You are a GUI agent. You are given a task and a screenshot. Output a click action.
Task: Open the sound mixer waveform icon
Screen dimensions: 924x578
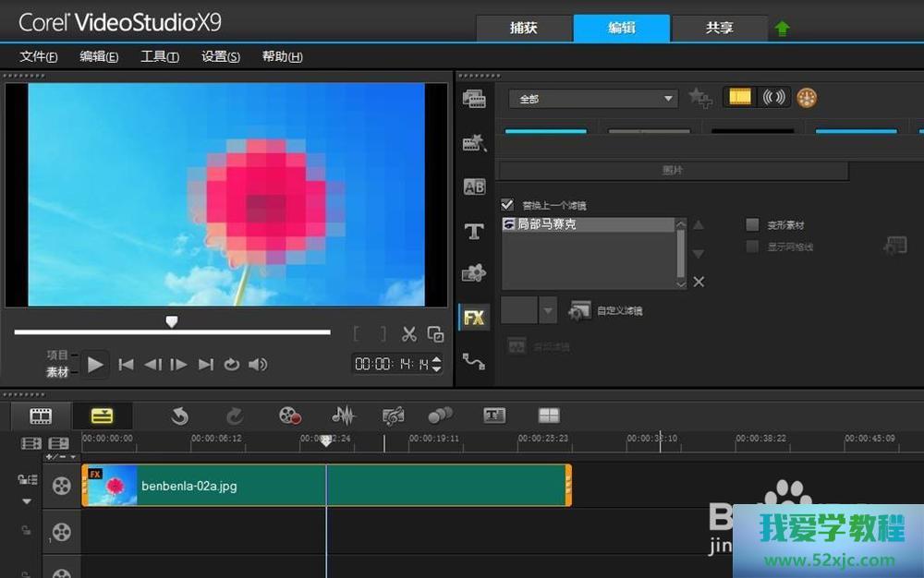coord(343,416)
